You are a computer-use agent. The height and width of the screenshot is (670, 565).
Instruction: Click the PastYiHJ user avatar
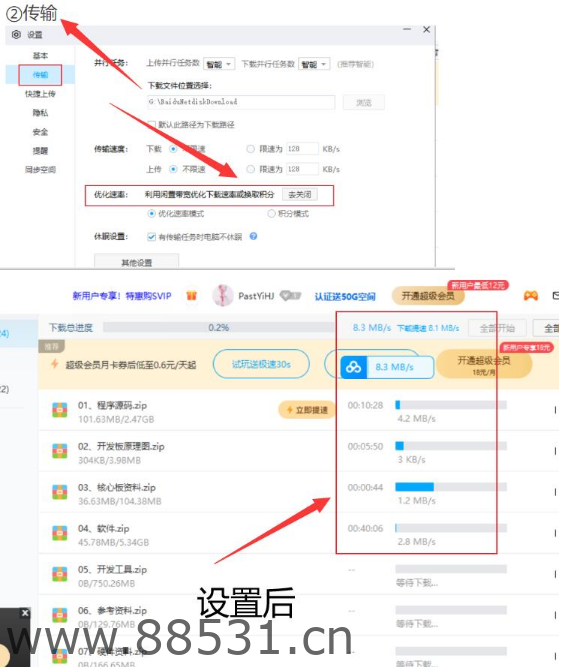click(223, 295)
